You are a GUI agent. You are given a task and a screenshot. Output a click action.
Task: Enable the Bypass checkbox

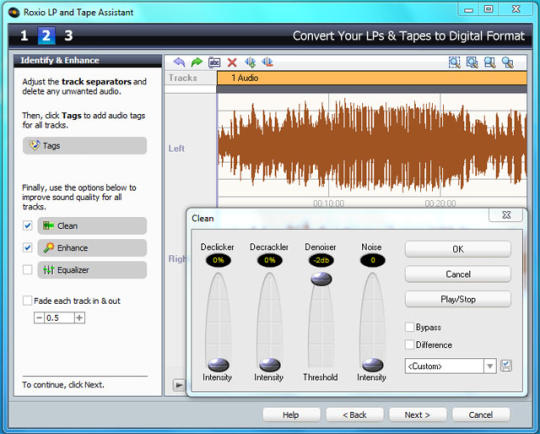pos(410,327)
